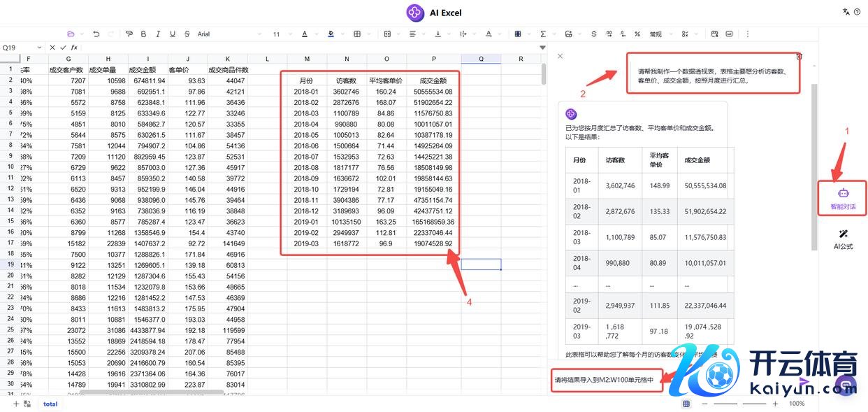Click the zoom in plus button
This screenshot has width=868, height=412.
point(776,404)
